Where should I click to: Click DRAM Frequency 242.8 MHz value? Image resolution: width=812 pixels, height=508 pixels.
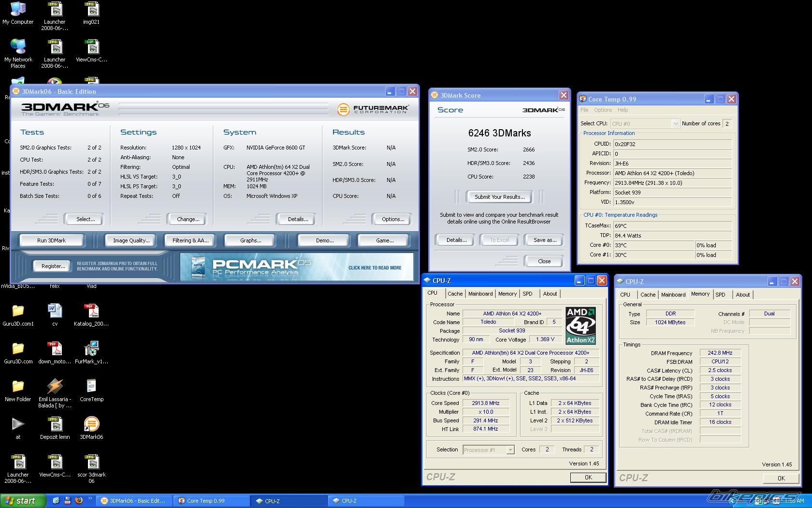click(x=720, y=353)
